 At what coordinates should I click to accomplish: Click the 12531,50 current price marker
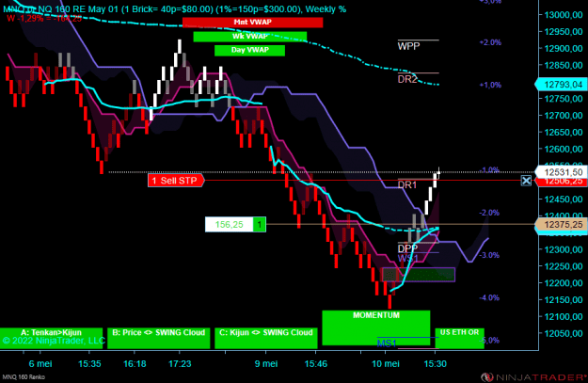click(x=561, y=172)
